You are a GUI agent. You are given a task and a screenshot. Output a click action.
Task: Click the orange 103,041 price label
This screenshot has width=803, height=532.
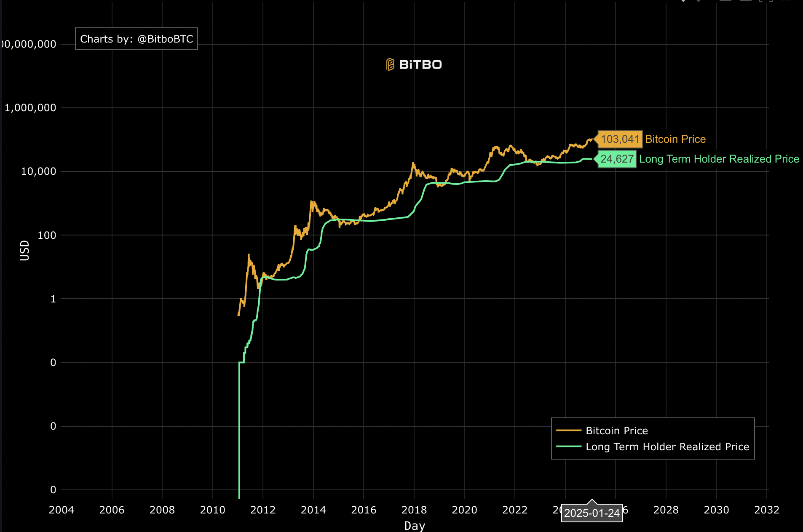620,139
